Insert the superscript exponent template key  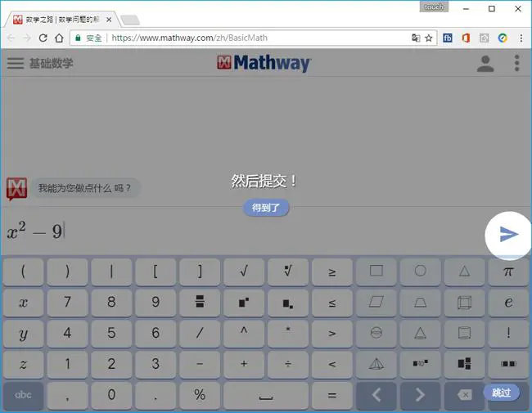point(244,302)
